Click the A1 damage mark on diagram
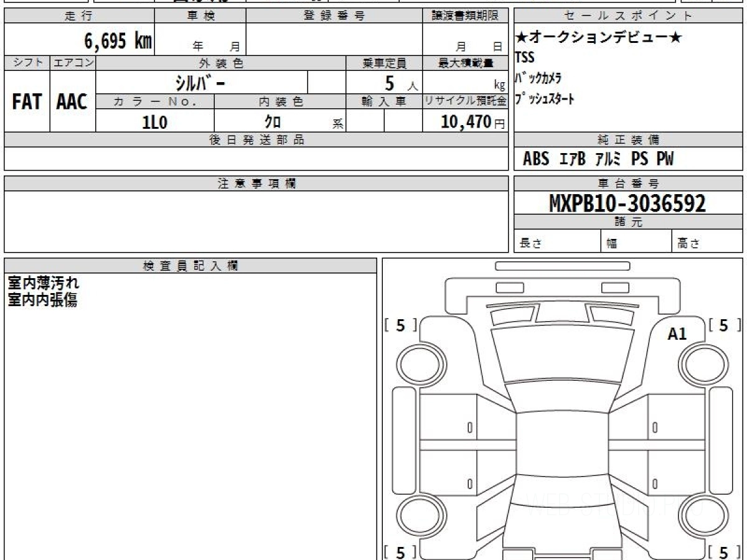Viewport: 747px width, 560px height. click(x=677, y=334)
